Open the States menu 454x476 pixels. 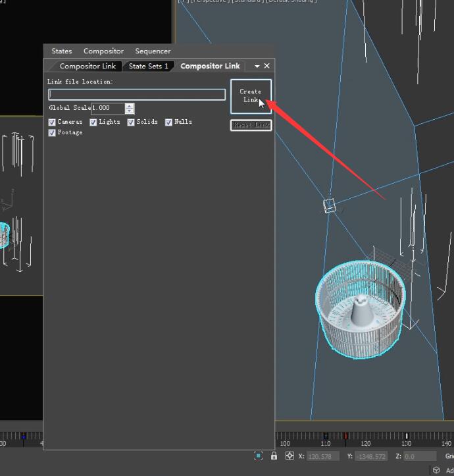[x=62, y=51]
